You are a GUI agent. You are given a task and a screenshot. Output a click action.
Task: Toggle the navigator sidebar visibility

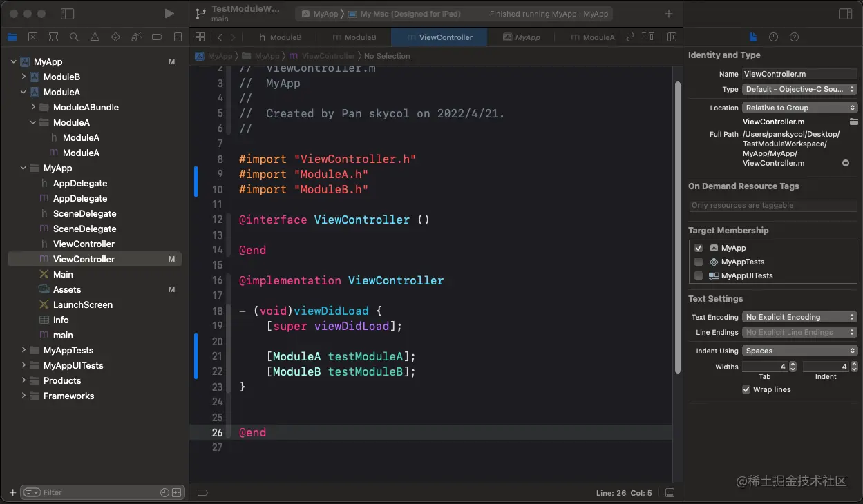[x=67, y=14]
